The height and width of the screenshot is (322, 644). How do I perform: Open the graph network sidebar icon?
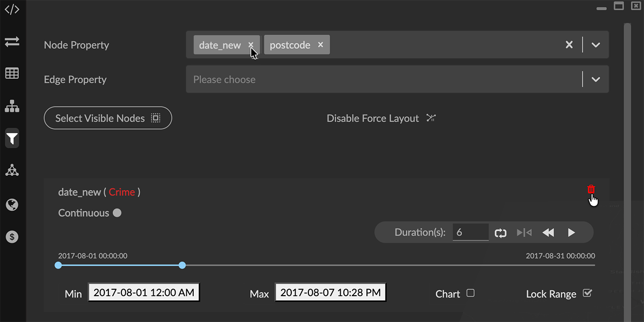coord(12,170)
